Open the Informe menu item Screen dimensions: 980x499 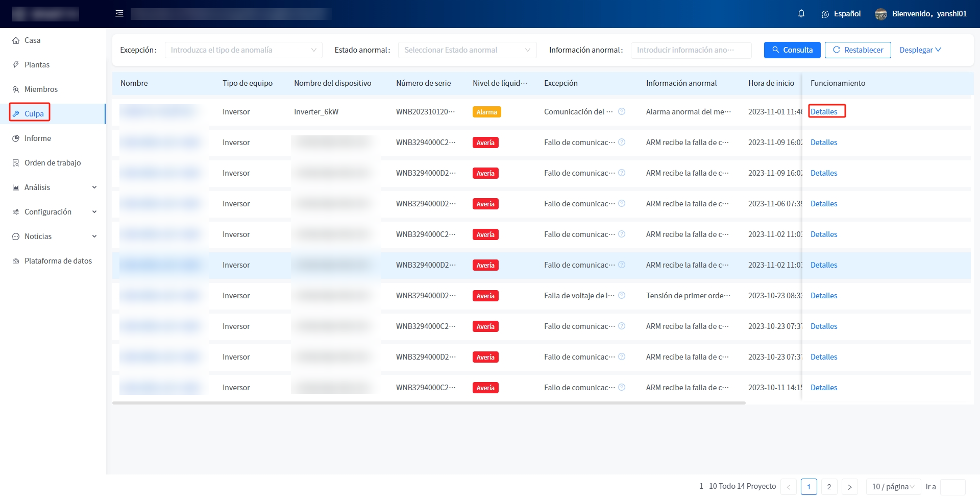point(53,138)
